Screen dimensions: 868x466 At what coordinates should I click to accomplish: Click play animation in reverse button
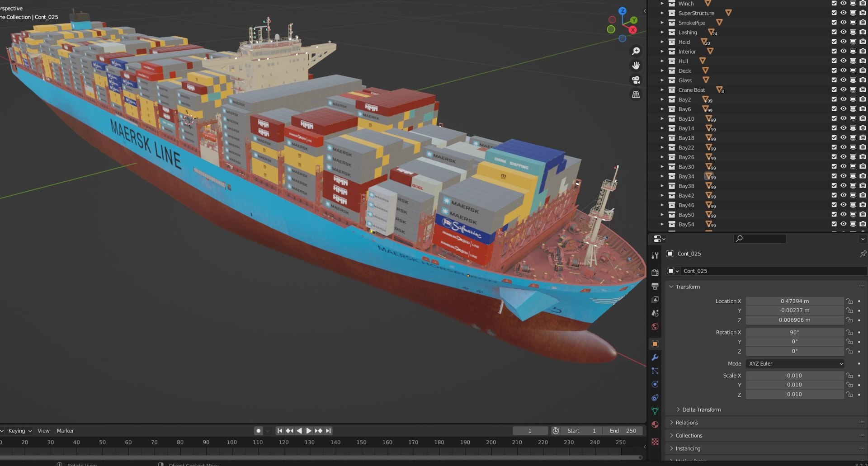pos(299,431)
